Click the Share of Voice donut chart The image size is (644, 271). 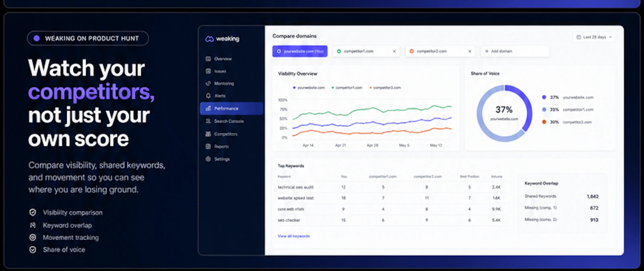(504, 113)
